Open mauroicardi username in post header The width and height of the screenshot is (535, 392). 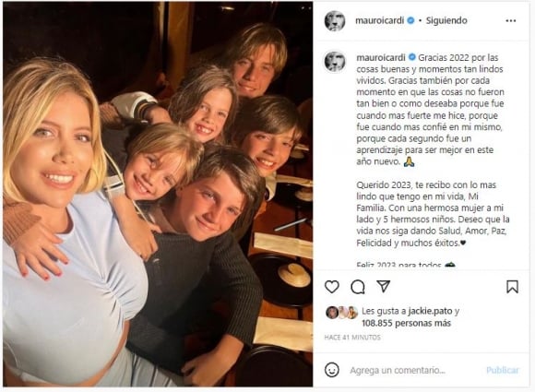379,20
